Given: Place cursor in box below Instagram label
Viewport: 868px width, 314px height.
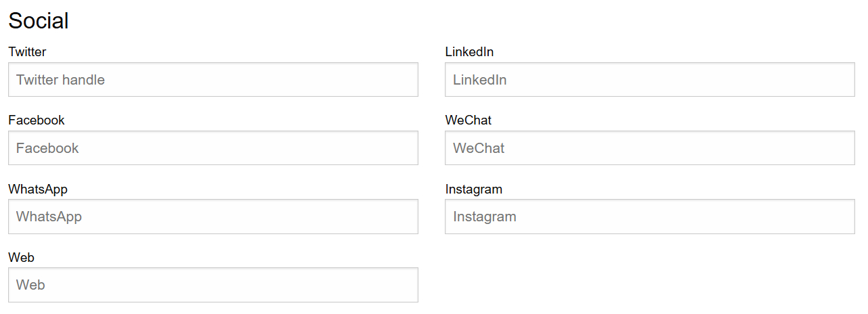Looking at the screenshot, I should [x=649, y=217].
